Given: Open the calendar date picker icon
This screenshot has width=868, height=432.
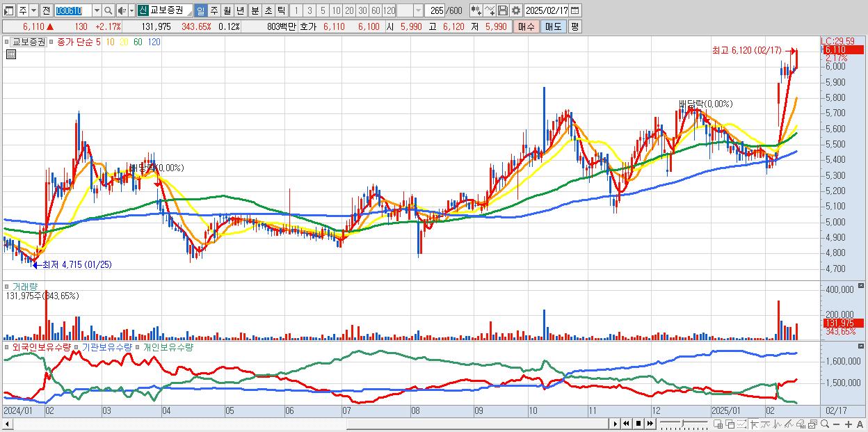Looking at the screenshot, I should pyautogui.click(x=577, y=10).
